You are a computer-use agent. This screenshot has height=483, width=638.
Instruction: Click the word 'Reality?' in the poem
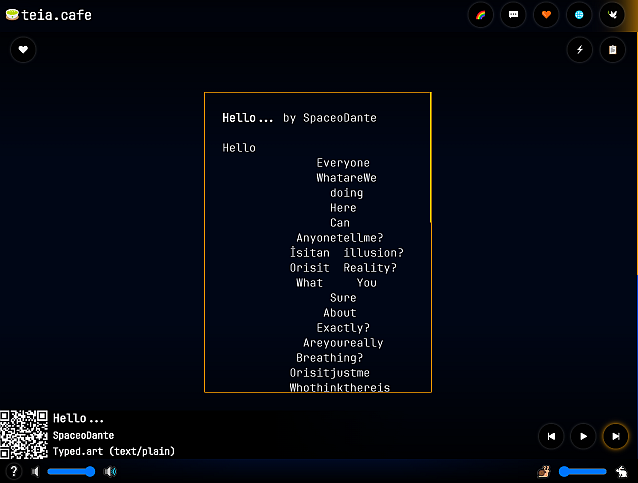[x=370, y=268]
